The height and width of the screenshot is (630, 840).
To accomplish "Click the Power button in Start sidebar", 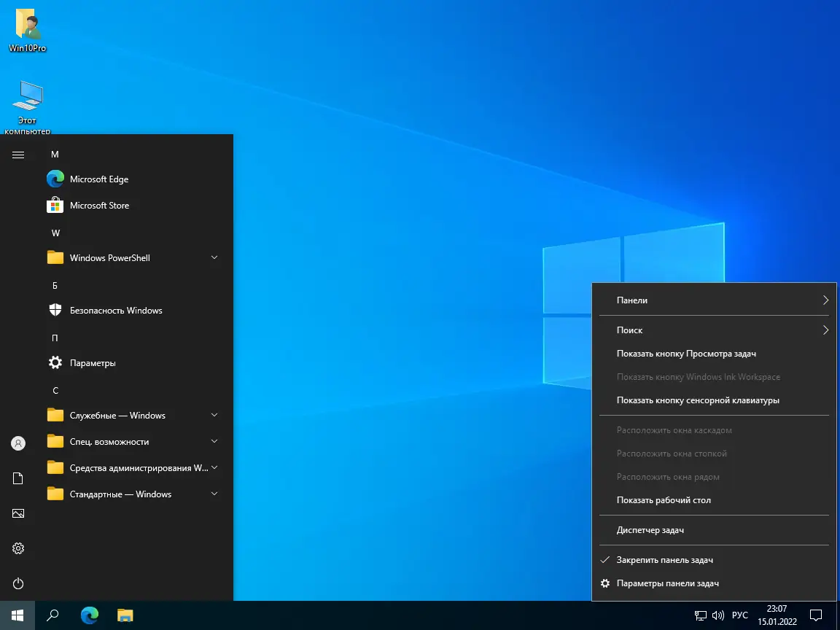I will 18,583.
